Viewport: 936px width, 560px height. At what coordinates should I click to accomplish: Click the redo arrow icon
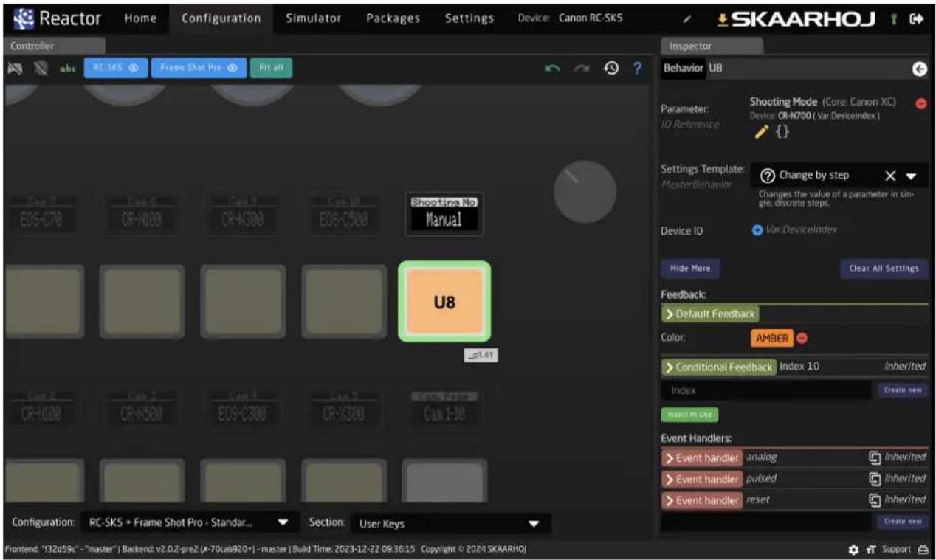[582, 68]
